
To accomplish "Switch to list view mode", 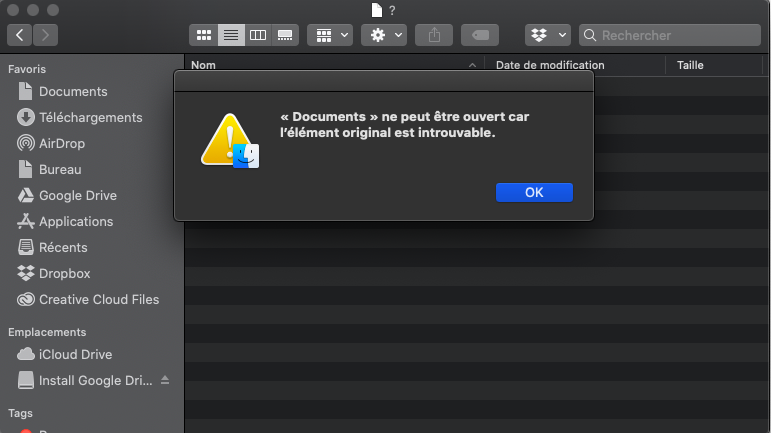I will click(231, 35).
